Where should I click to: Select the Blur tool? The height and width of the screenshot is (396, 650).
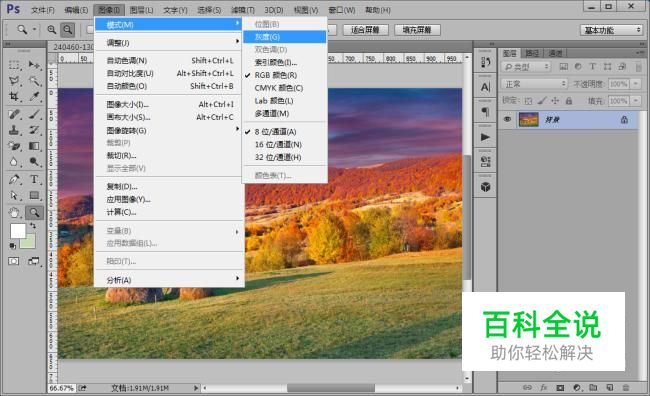tap(14, 161)
